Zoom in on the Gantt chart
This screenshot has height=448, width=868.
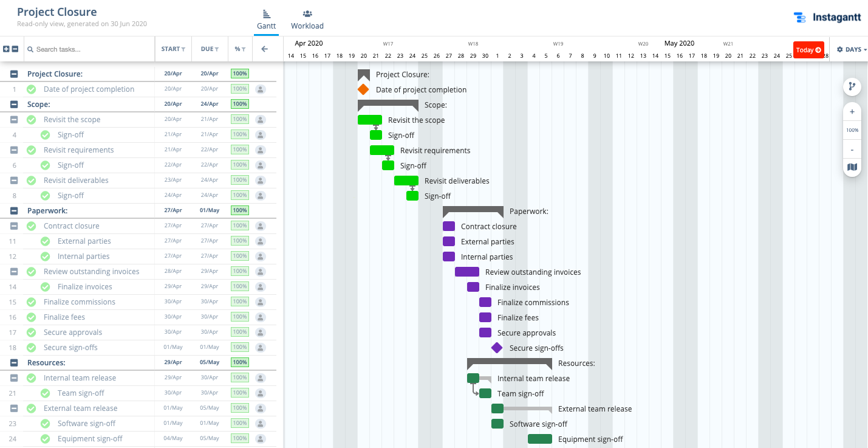pyautogui.click(x=852, y=111)
